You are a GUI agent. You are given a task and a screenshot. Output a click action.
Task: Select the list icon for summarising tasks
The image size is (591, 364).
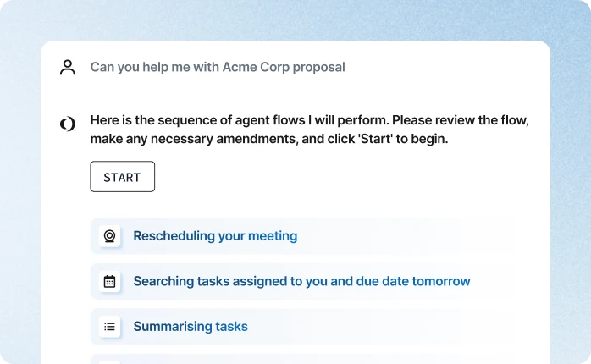point(110,326)
